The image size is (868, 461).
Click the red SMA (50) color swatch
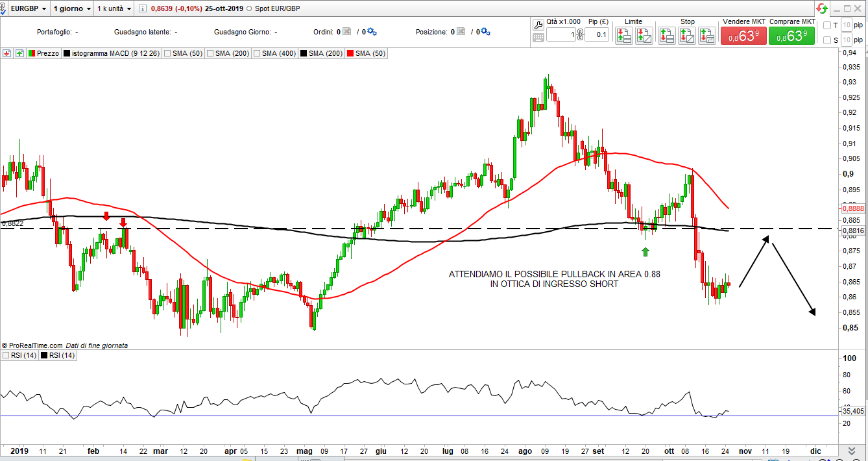pos(351,53)
